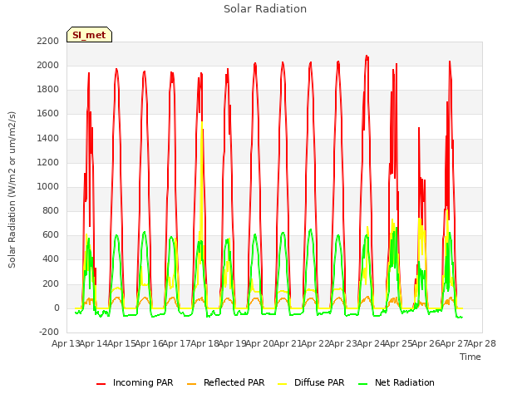Click the red Incoming PAR legend swatch
The height and width of the screenshot is (399, 532).
click(x=101, y=384)
